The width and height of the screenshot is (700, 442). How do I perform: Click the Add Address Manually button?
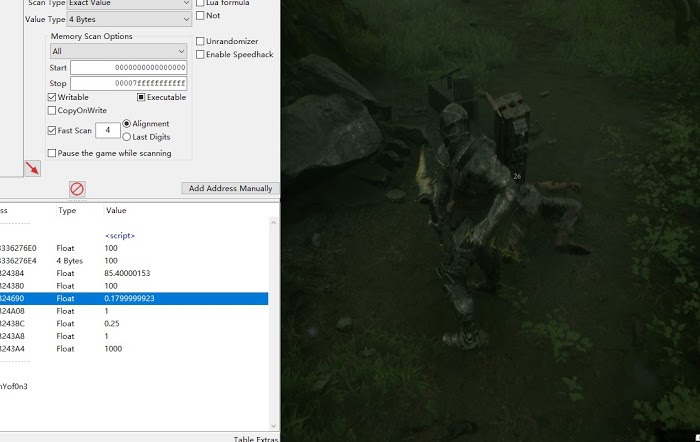point(230,188)
